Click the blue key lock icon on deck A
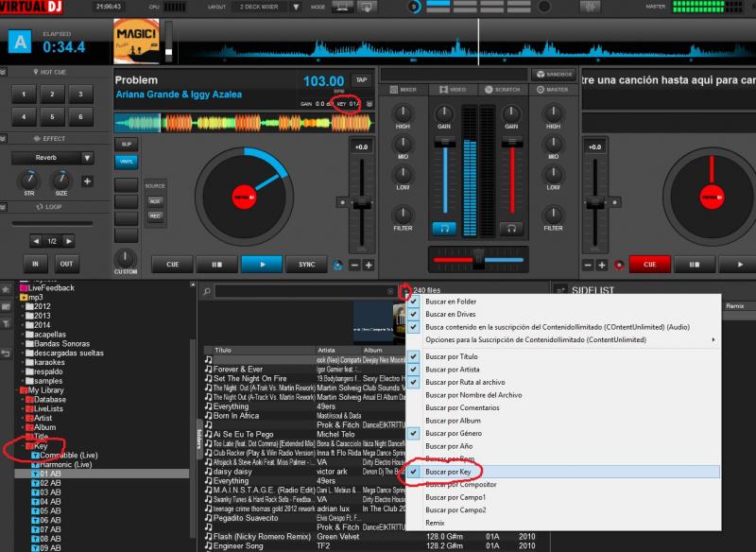 [x=338, y=265]
